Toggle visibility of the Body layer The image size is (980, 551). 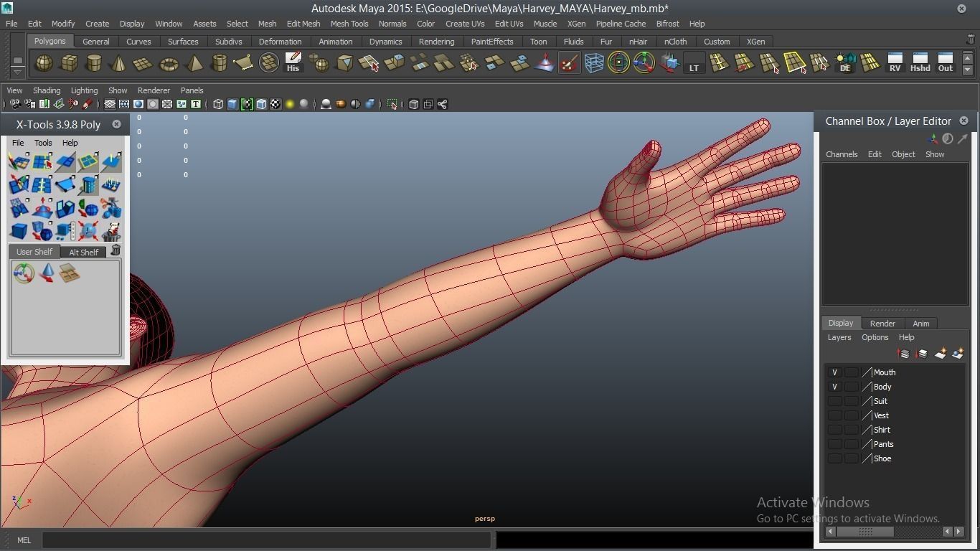click(834, 387)
